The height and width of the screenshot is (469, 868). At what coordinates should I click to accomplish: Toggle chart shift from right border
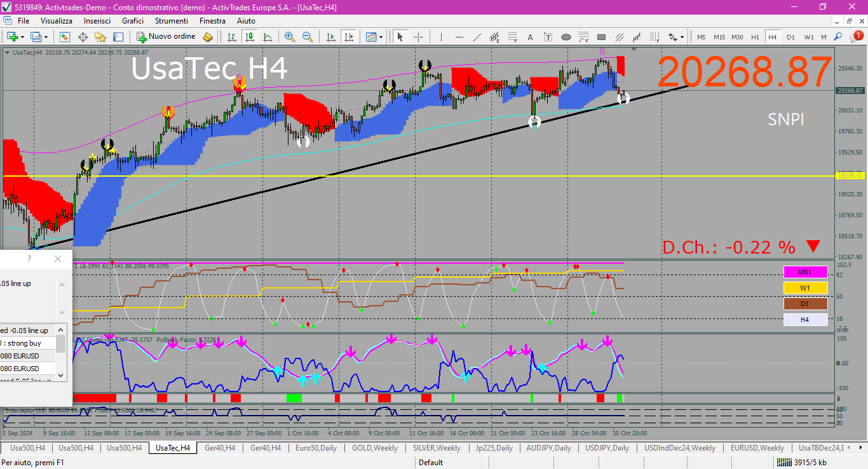point(348,37)
